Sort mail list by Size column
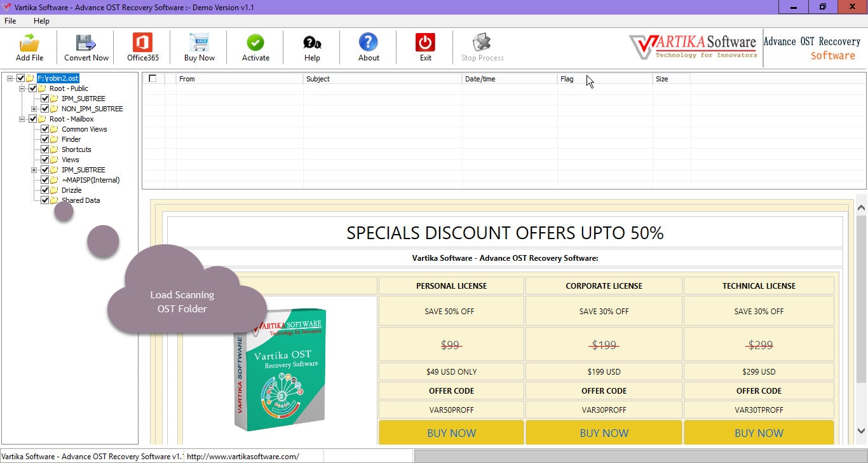The width and height of the screenshot is (868, 463). 672,79
